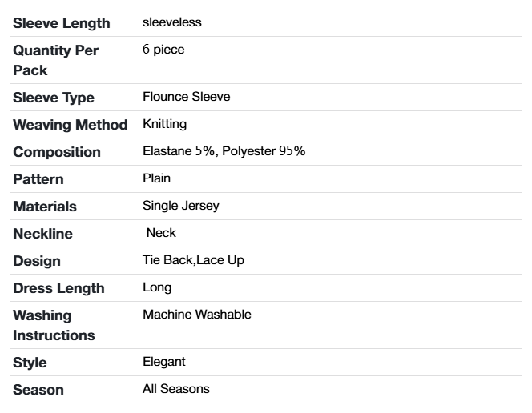Click 'Elastane 5%, Polyester 95%' text
Image resolution: width=532 pixels, height=413 pixels.
(224, 151)
